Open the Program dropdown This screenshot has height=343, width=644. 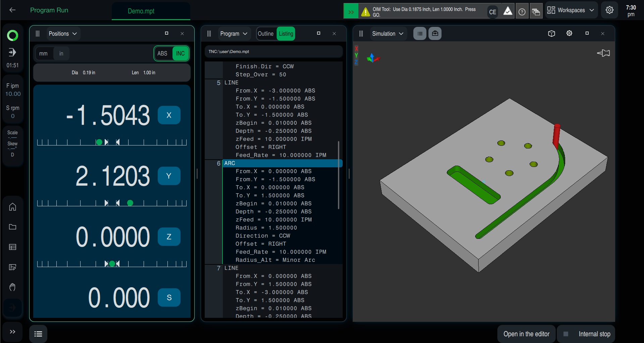(234, 34)
